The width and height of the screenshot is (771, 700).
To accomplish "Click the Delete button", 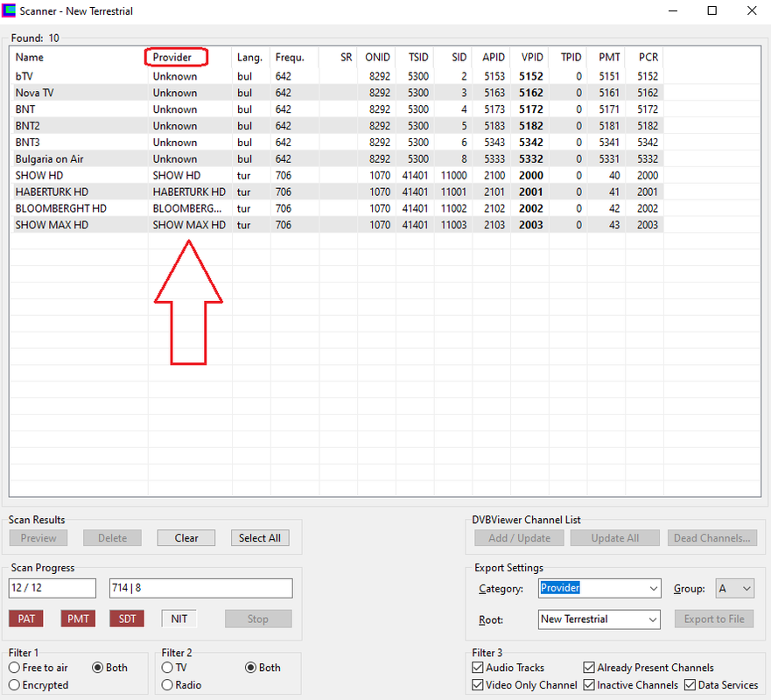I will (113, 538).
